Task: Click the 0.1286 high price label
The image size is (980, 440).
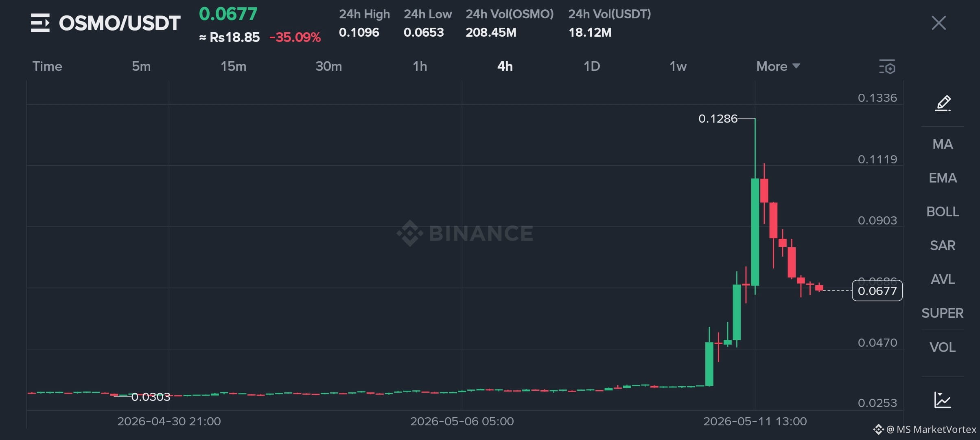Action: coord(718,119)
